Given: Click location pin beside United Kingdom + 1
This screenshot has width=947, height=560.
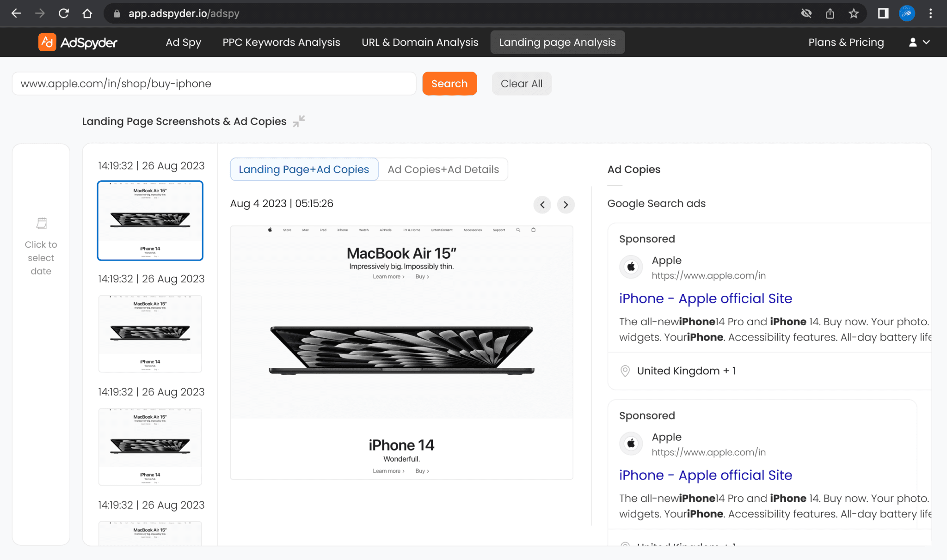Looking at the screenshot, I should (x=625, y=371).
